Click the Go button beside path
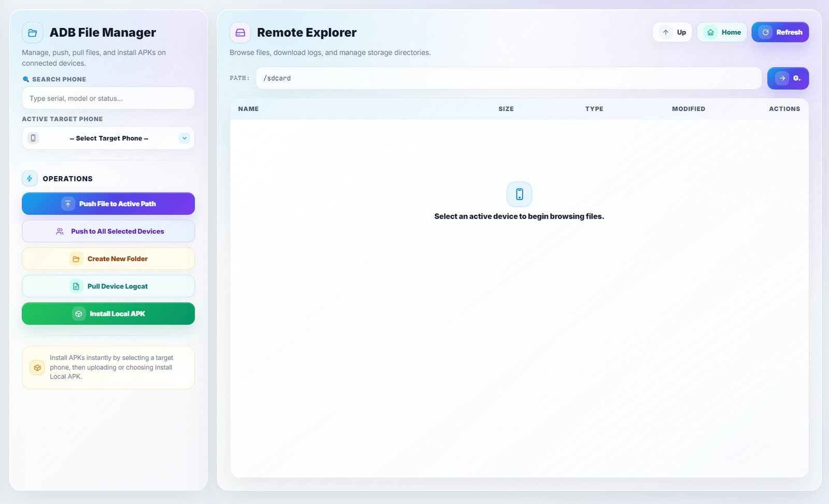This screenshot has height=504, width=829. 788,78
